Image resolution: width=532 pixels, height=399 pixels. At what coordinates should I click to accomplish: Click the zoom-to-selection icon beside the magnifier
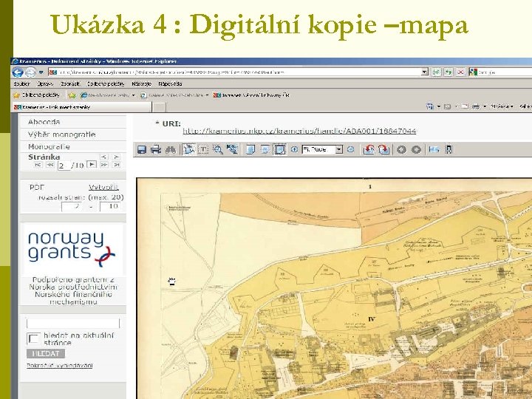232,149
